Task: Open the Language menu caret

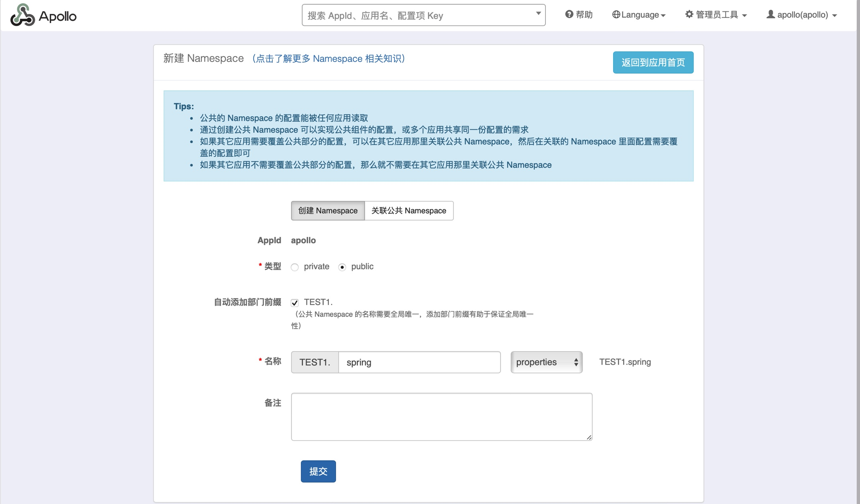Action: click(663, 16)
